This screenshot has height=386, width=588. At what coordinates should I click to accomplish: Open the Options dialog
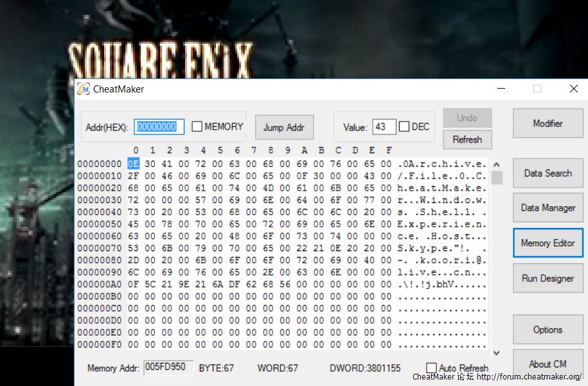(x=548, y=330)
